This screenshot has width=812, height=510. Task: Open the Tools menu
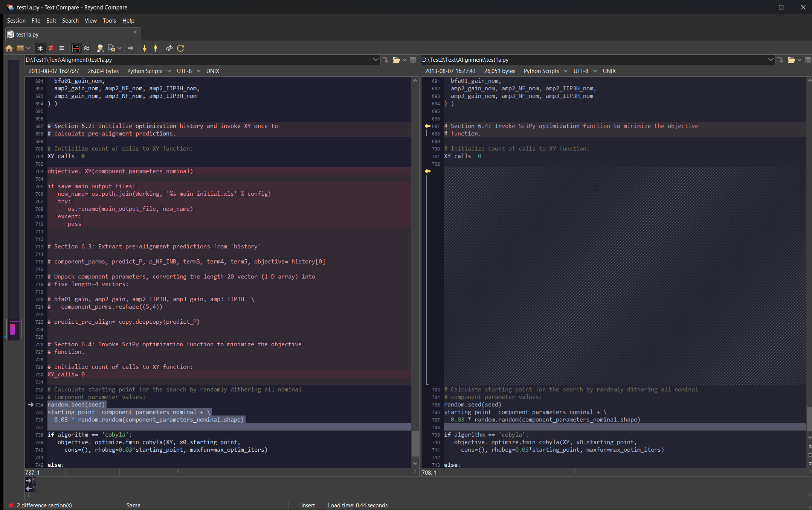coord(109,21)
